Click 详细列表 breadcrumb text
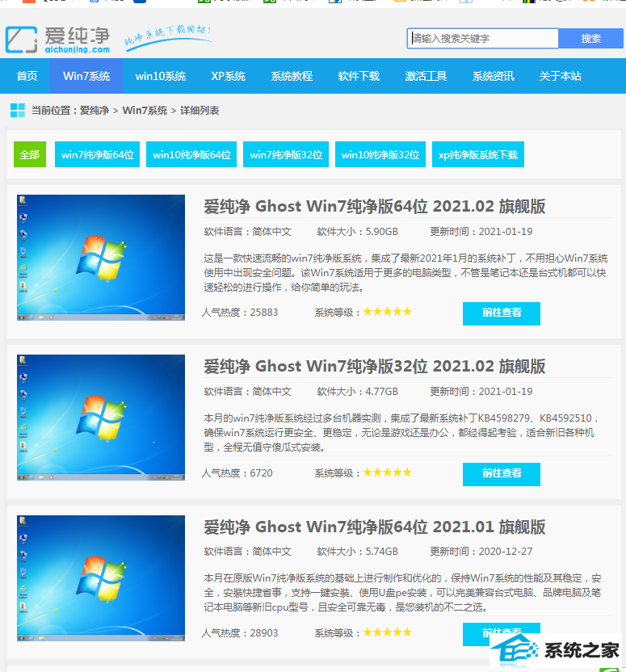The height and width of the screenshot is (672, 626). pyautogui.click(x=200, y=111)
